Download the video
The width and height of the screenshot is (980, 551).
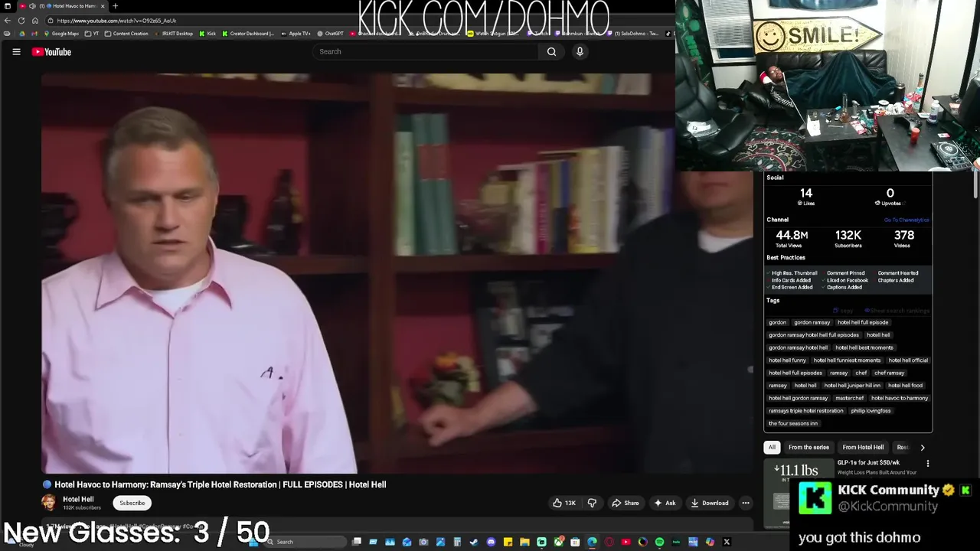point(710,503)
